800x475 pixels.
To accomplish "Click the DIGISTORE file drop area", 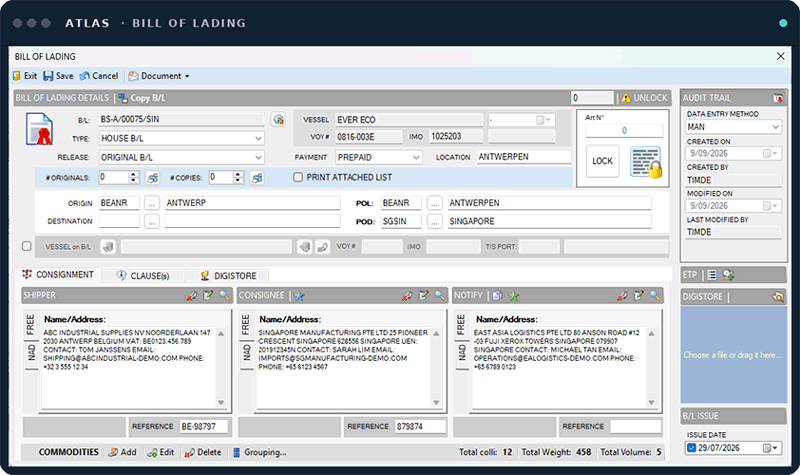I will [x=734, y=355].
